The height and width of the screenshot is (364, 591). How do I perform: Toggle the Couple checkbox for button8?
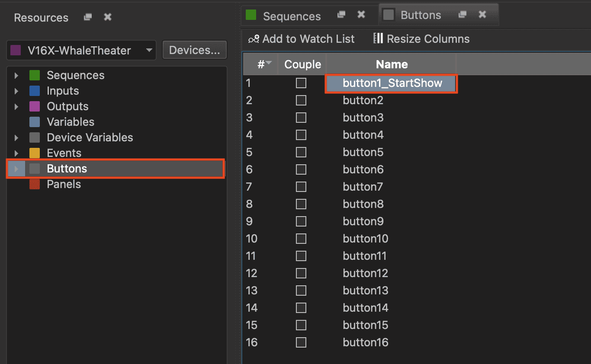tap(301, 204)
